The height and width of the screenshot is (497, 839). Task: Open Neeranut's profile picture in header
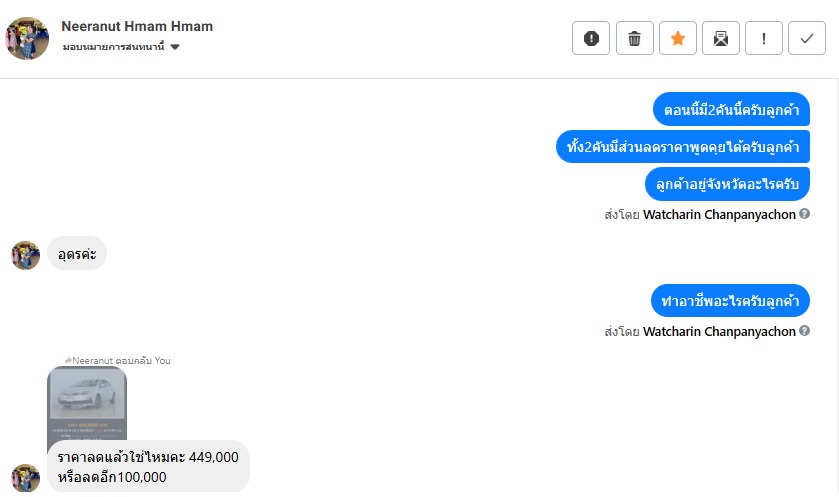pos(27,37)
